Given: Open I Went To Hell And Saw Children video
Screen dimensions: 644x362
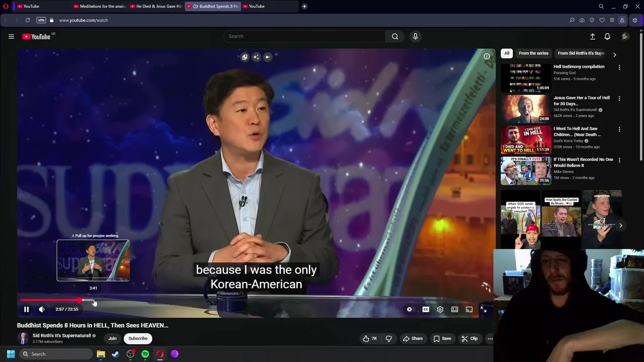Looking at the screenshot, I should 525,139.
